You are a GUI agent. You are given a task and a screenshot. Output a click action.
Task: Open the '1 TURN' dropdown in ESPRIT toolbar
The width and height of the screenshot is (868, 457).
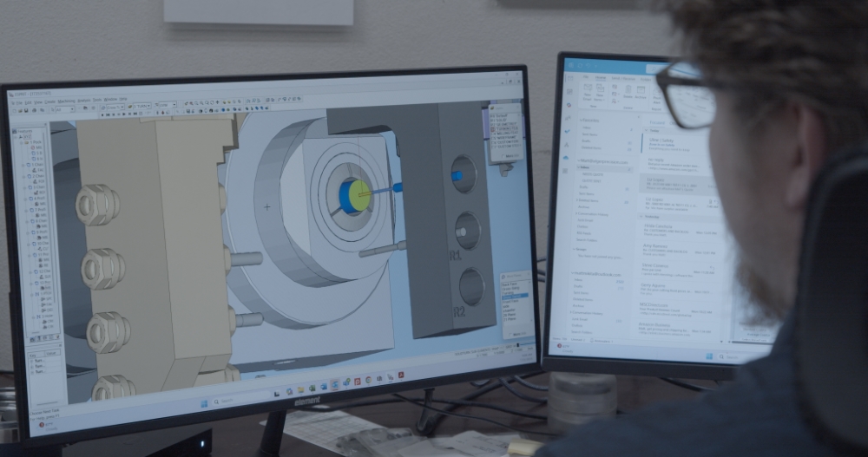pyautogui.click(x=141, y=106)
